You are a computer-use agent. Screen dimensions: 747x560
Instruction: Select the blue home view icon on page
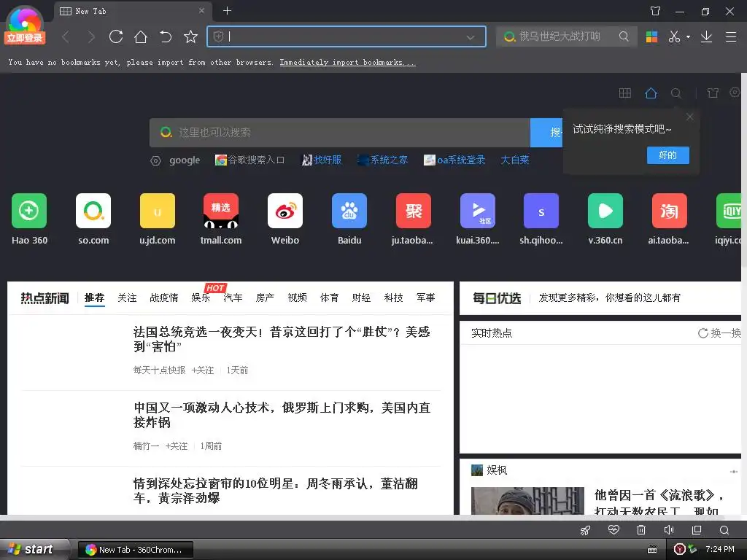651,93
